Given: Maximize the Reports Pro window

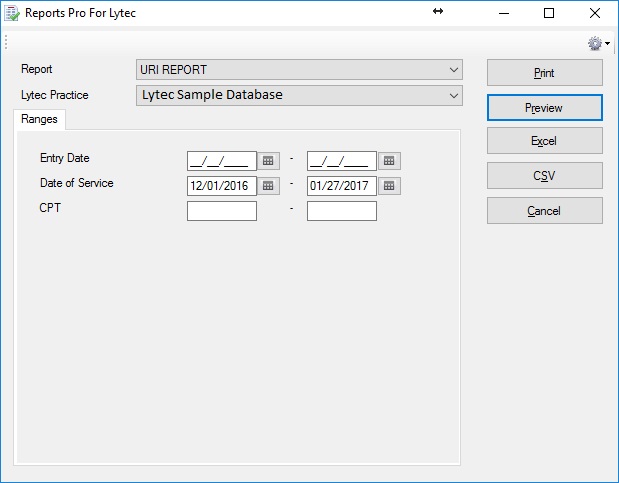Looking at the screenshot, I should [x=549, y=13].
